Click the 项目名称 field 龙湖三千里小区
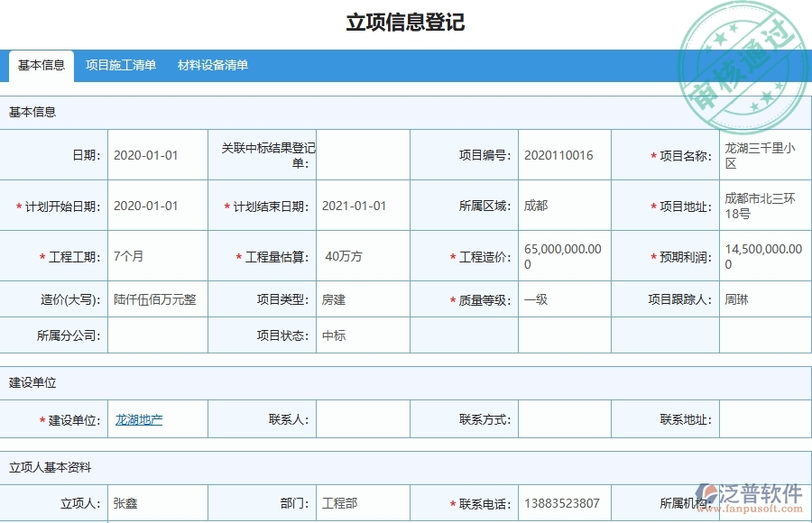 click(762, 154)
